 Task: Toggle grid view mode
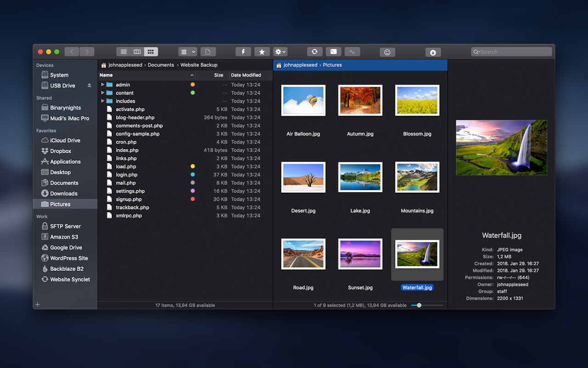[x=151, y=52]
